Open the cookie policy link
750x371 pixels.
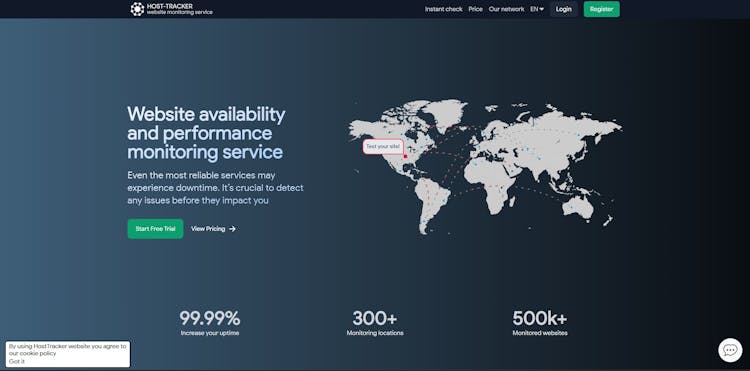click(38, 353)
